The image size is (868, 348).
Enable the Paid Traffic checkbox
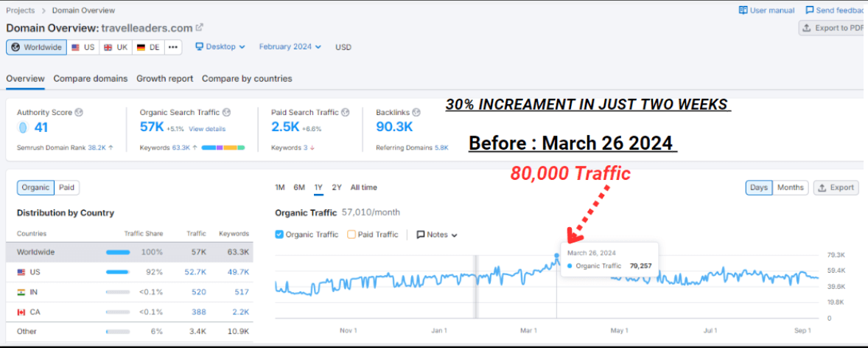click(x=351, y=234)
